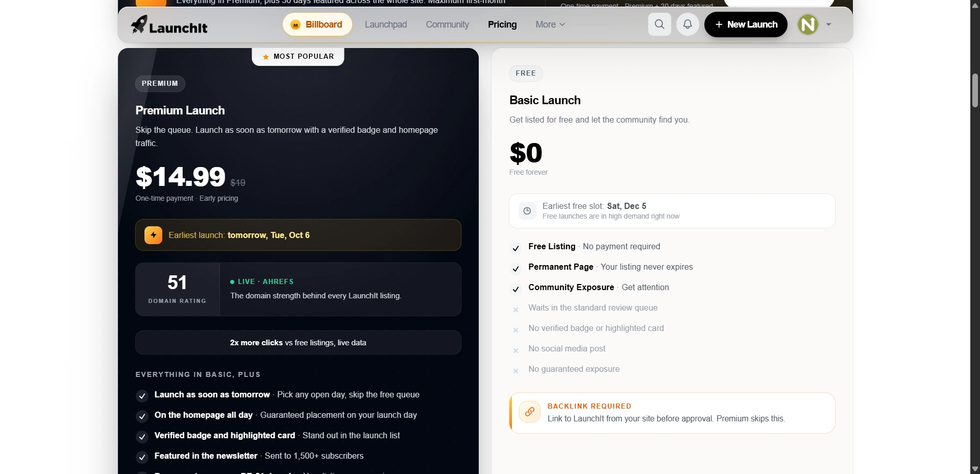Click the LIVE · AHREFS label

tap(262, 281)
